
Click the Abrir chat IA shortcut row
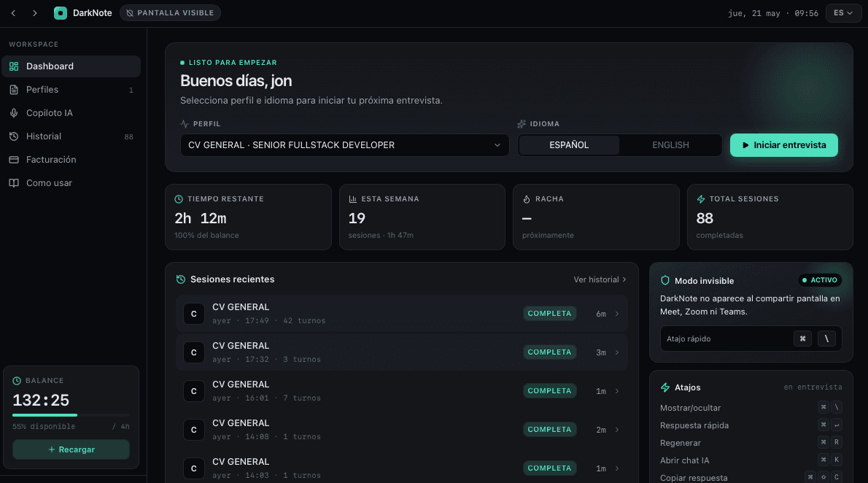pos(751,460)
